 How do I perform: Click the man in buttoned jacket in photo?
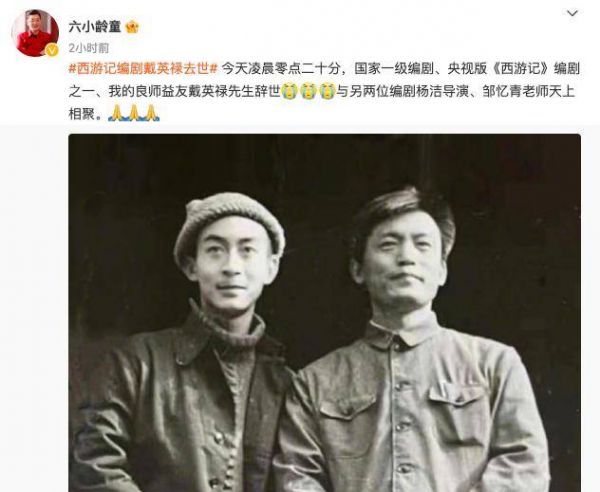[x=413, y=340]
